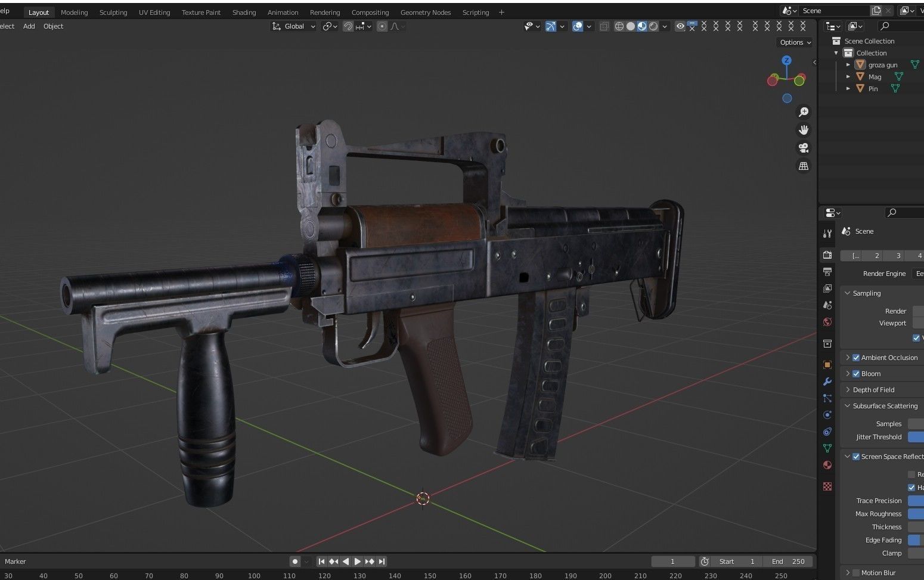
Task: Open the Options dropdown in viewport
Action: tap(795, 42)
